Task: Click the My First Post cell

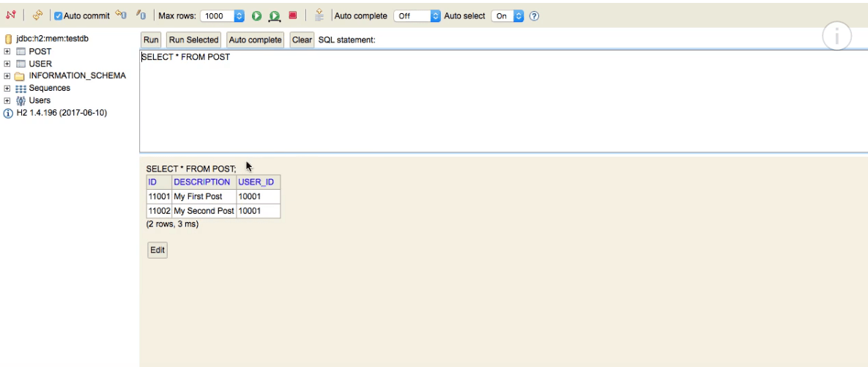Action: [x=204, y=196]
